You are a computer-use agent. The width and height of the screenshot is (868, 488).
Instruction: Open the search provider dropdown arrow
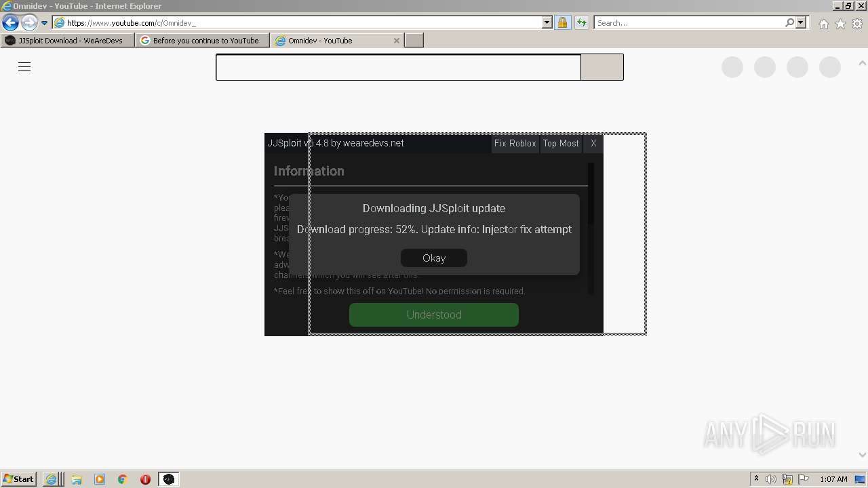pyautogui.click(x=801, y=22)
